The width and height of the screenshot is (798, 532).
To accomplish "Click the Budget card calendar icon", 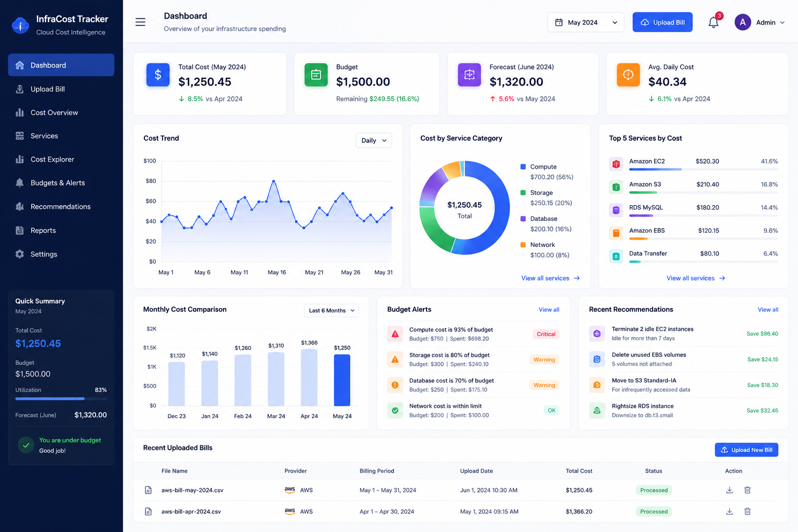I will (316, 75).
